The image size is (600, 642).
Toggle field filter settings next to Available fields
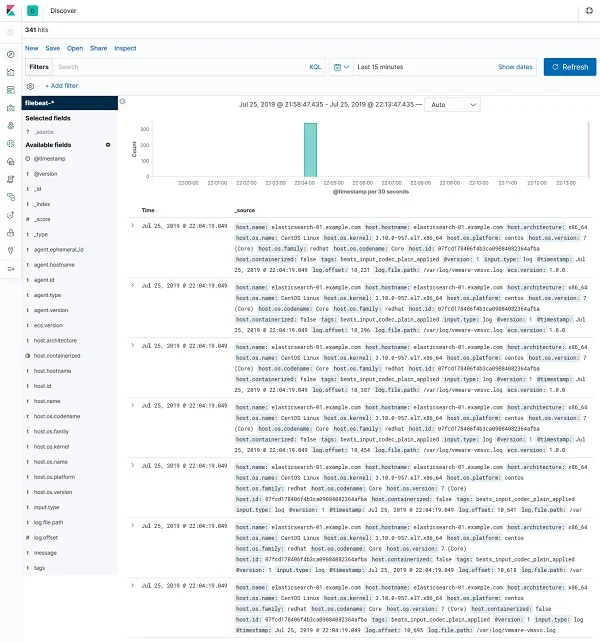point(108,145)
